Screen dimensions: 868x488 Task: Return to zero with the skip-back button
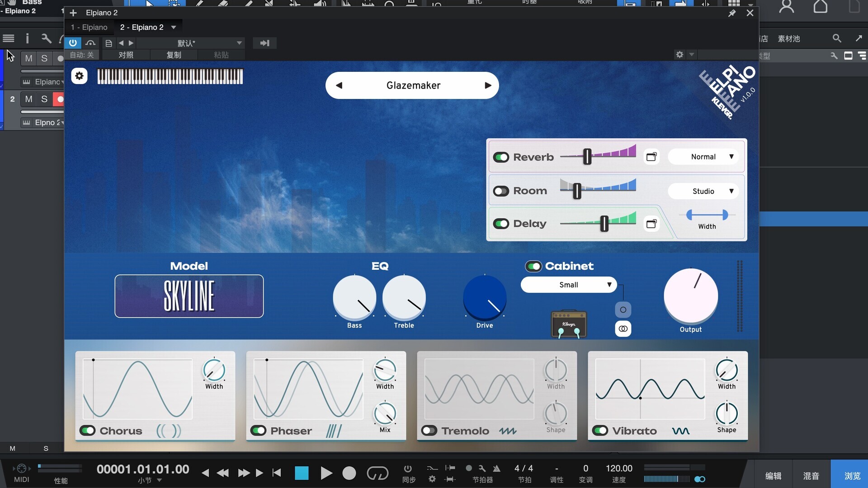click(x=277, y=473)
